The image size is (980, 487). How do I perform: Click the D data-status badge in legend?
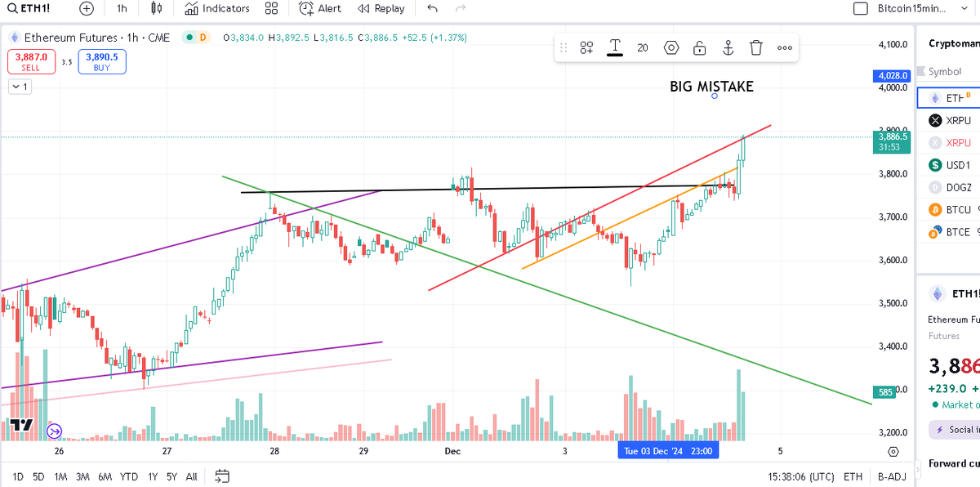[203, 38]
